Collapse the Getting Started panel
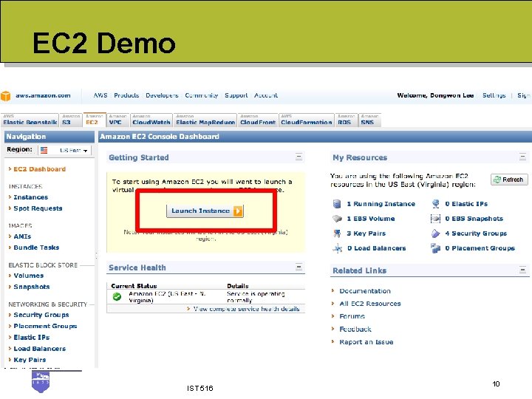Viewport: 532px width, 399px height. (x=299, y=157)
